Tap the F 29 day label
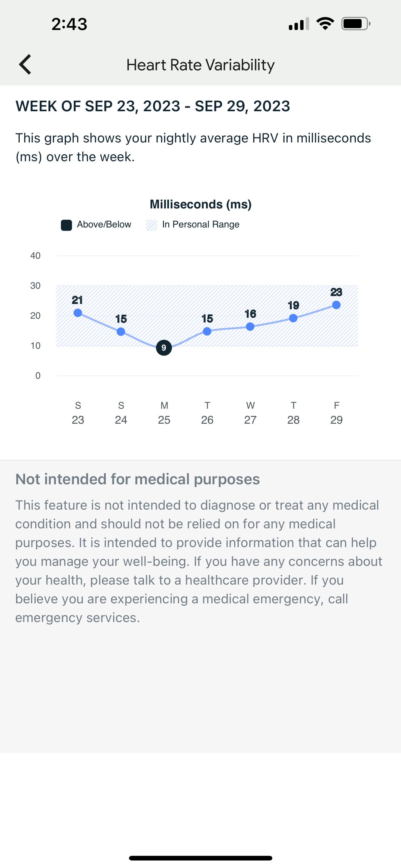This screenshot has height=868, width=401. pyautogui.click(x=336, y=413)
